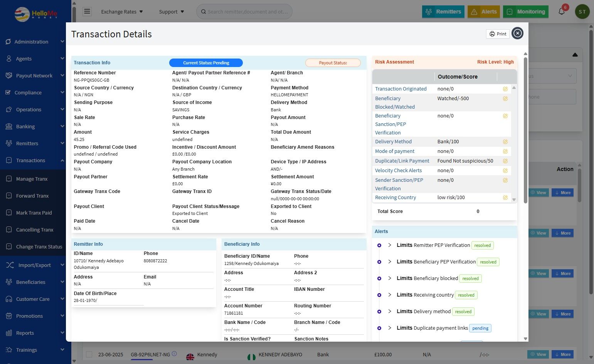Screen dimensions: 594x364
Task: Expand the Limits Duplicate payment links alert
Action: point(390,328)
